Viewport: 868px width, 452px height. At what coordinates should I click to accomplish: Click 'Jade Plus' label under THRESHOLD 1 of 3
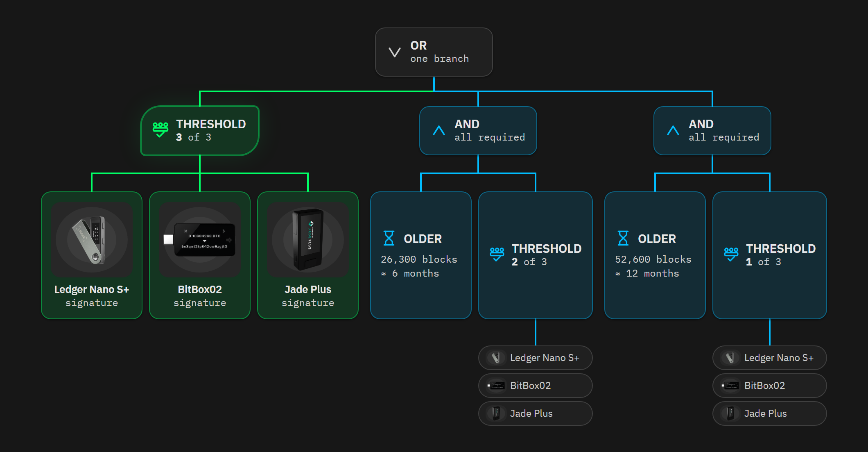tap(765, 413)
